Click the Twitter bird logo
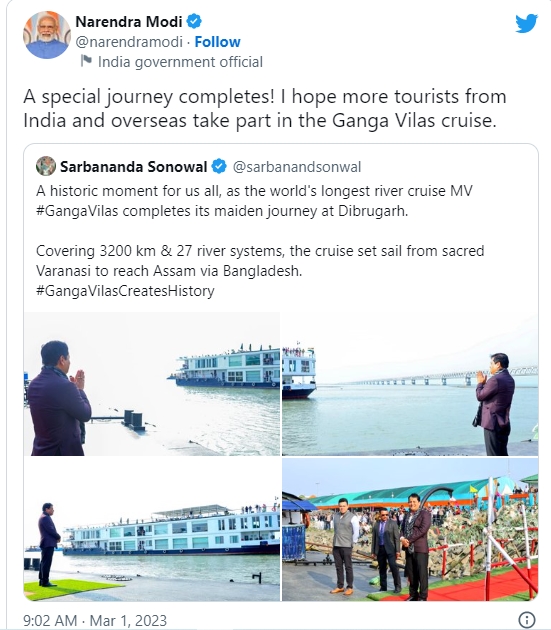551x630 pixels. pos(526,23)
